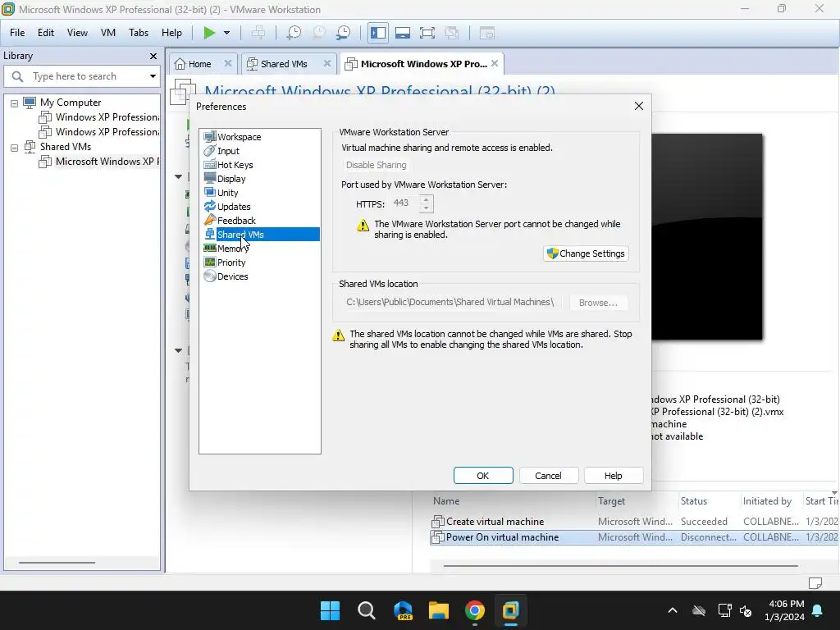Open the Help menu

[x=171, y=33]
